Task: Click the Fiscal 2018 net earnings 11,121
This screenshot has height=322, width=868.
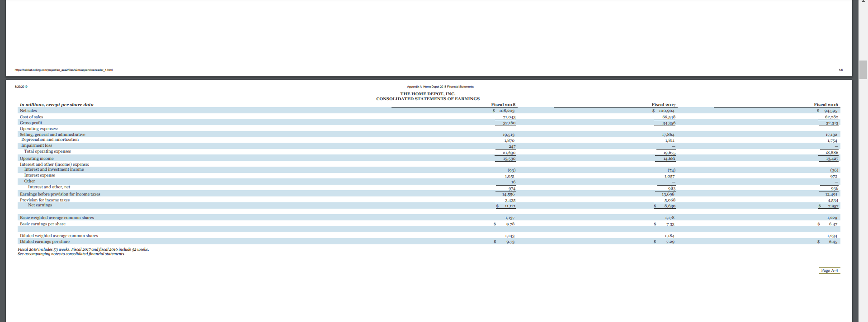Action: pos(509,206)
